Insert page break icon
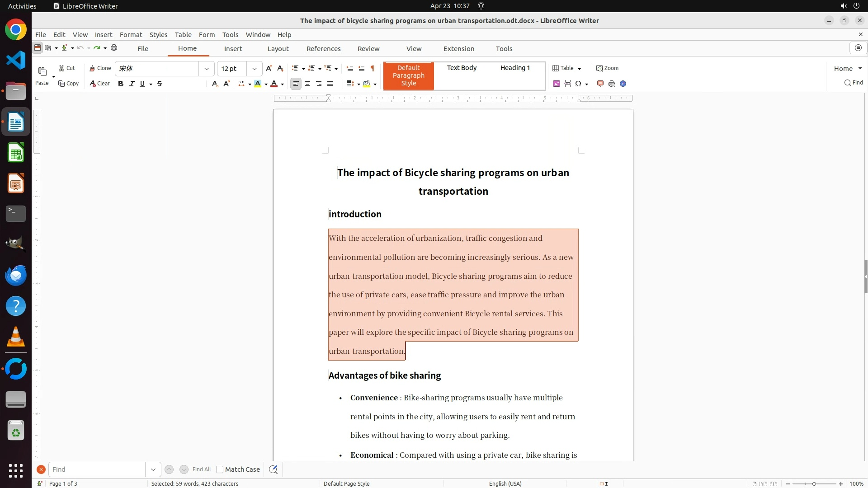The width and height of the screenshot is (868, 488). click(x=568, y=84)
